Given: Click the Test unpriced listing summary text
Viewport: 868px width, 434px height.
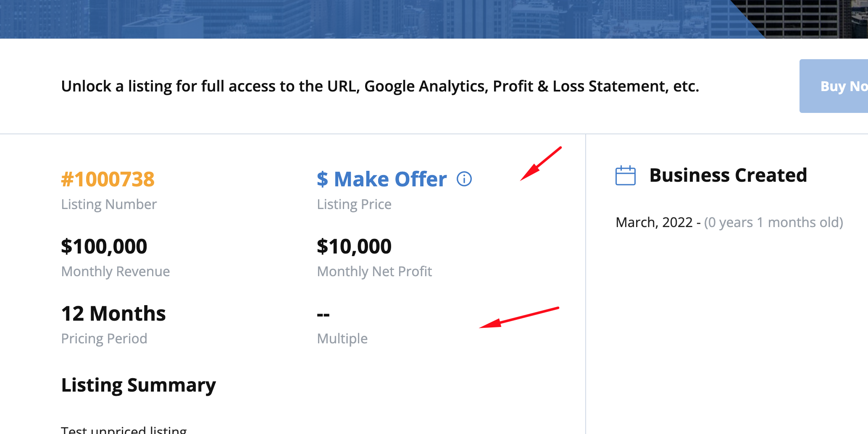Looking at the screenshot, I should [124, 430].
